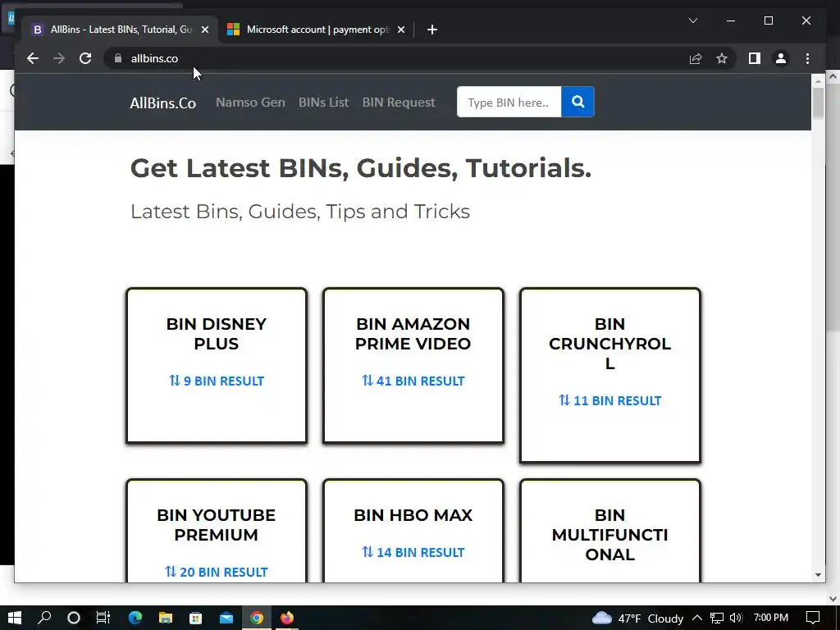Click the padlock site info icon
Image resolution: width=840 pixels, height=630 pixels.
tap(118, 58)
